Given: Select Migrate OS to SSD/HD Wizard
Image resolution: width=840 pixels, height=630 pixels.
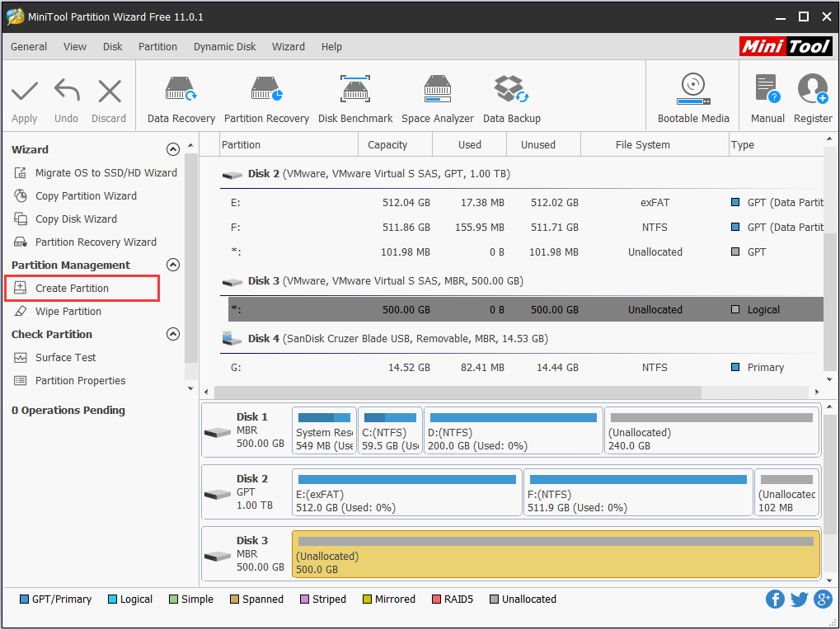Looking at the screenshot, I should [x=106, y=173].
